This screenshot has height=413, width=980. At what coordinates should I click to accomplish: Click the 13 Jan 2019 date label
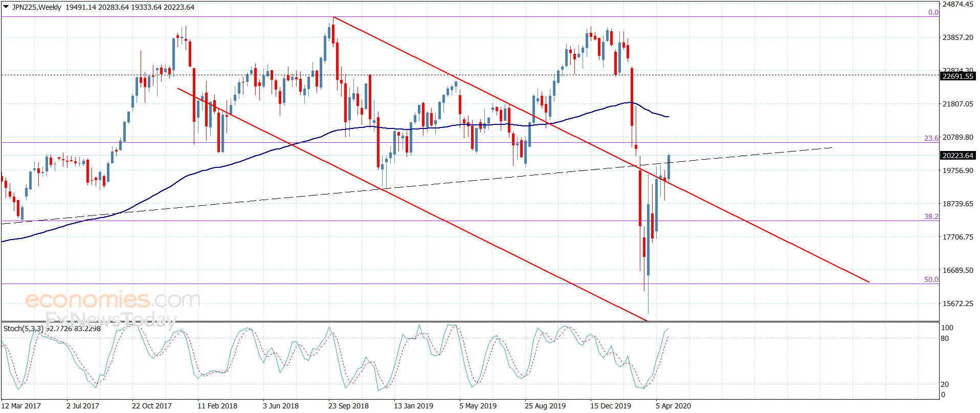[413, 406]
